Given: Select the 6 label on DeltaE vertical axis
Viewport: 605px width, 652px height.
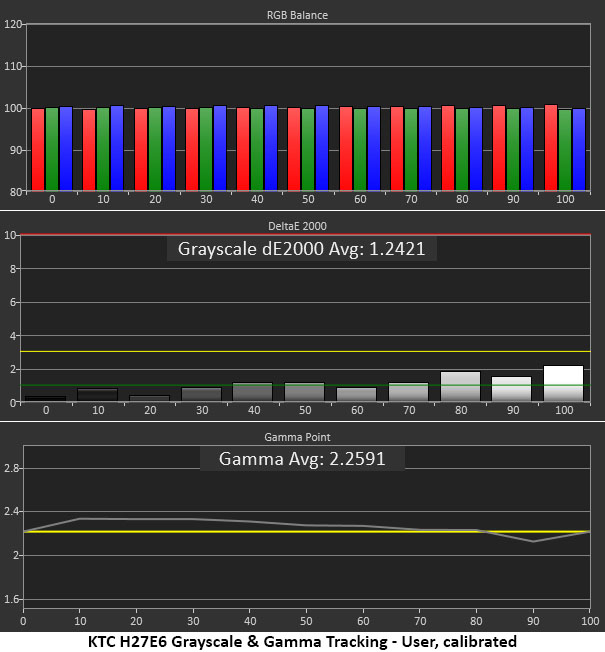Looking at the screenshot, I should tap(13, 302).
